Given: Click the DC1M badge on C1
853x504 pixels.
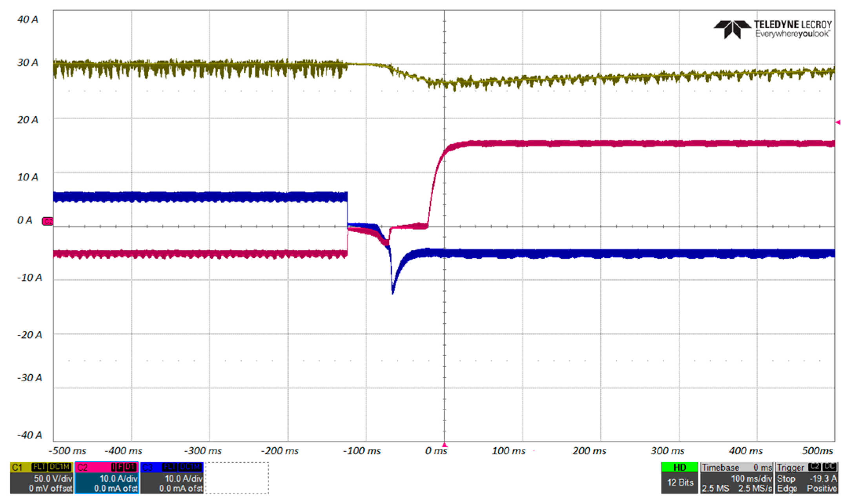Looking at the screenshot, I should click(59, 467).
